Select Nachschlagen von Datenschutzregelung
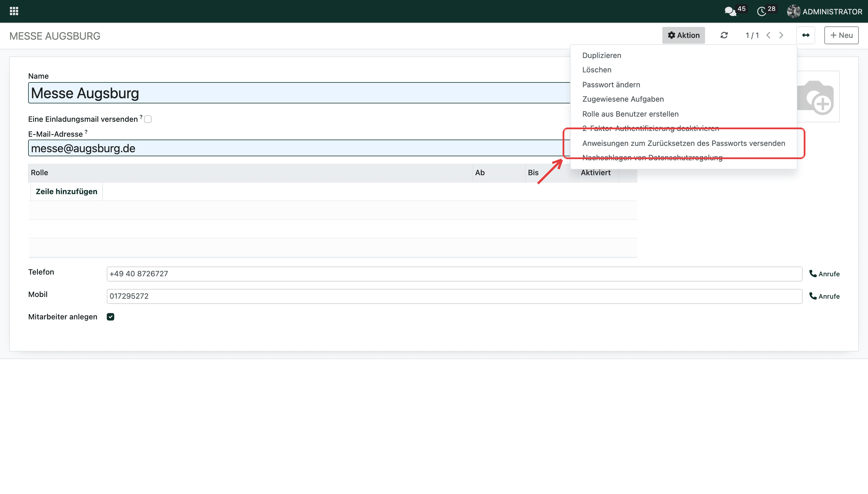 point(652,157)
